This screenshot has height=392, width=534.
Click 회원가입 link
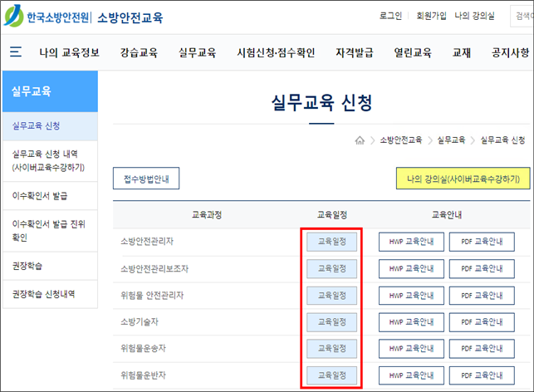click(431, 16)
